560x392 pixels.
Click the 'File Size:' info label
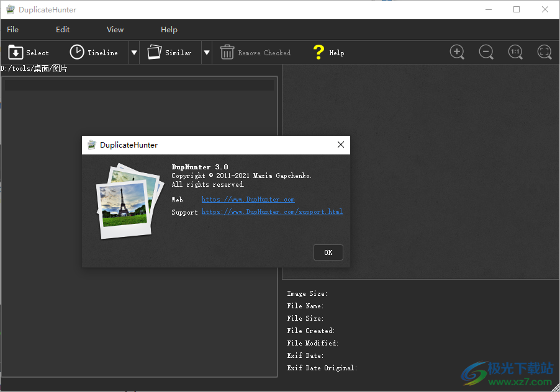click(x=305, y=318)
